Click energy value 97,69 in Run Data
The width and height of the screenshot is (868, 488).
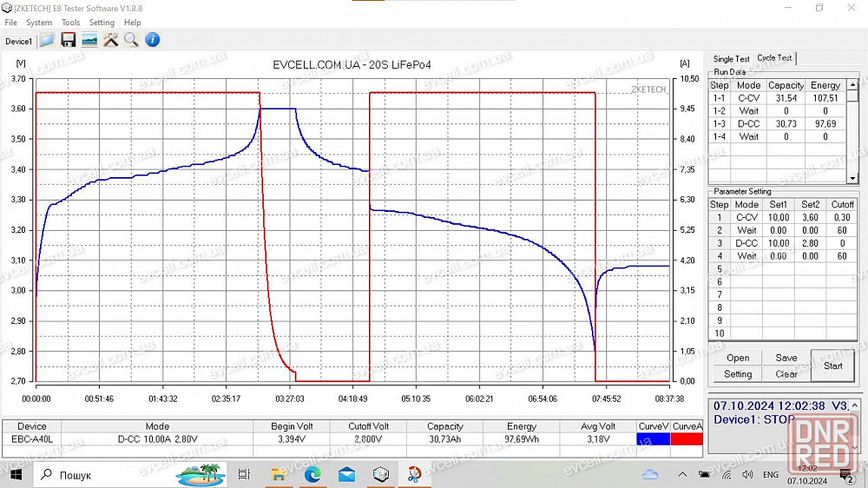click(x=825, y=123)
